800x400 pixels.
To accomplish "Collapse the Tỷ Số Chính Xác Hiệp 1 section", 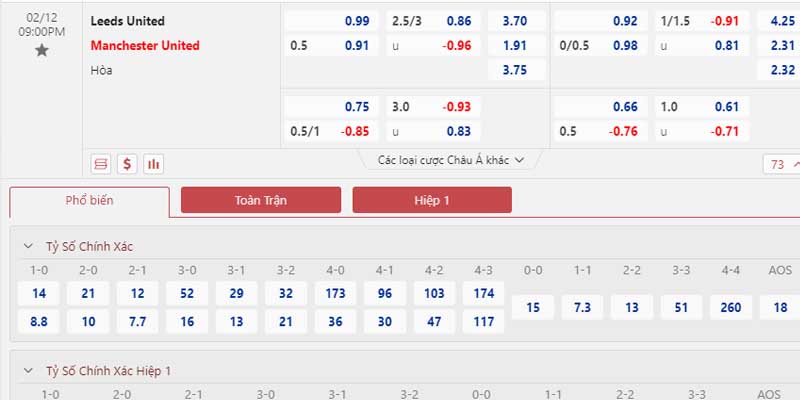I will point(28,371).
